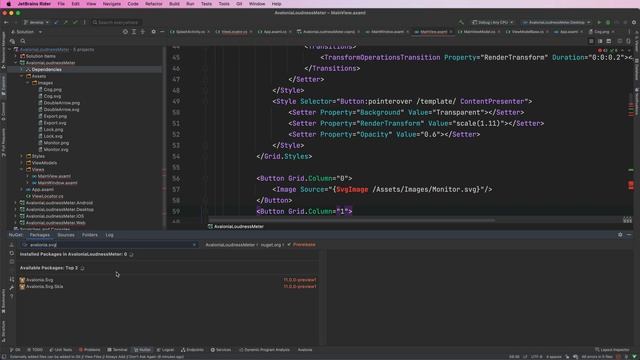Open the Solution view dropdown
The image size is (640, 360).
pyautogui.click(x=27, y=32)
